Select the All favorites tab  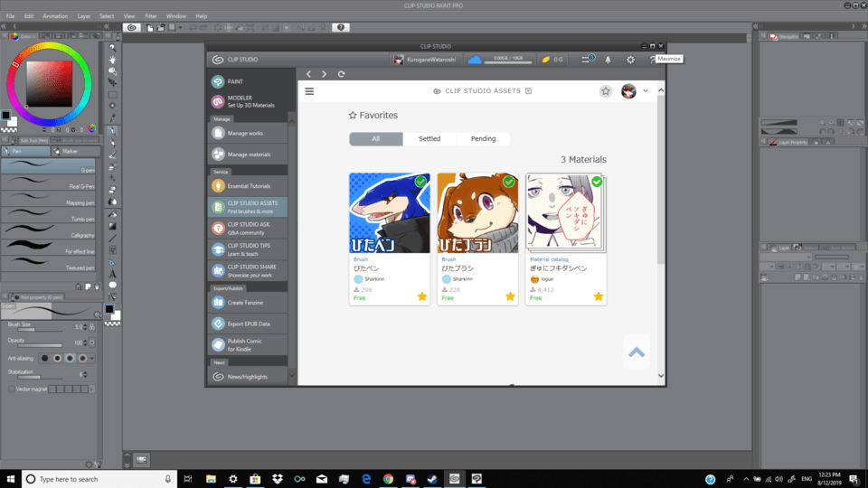coord(376,139)
